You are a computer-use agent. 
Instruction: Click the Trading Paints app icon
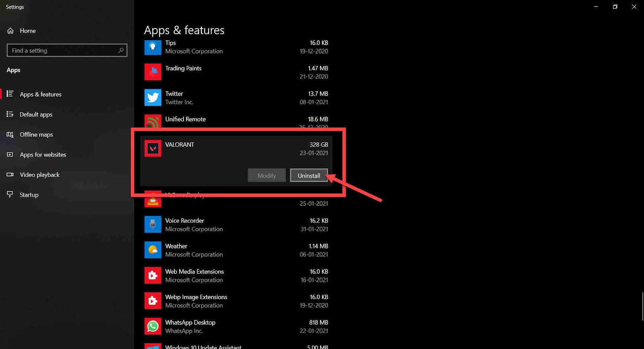click(153, 72)
